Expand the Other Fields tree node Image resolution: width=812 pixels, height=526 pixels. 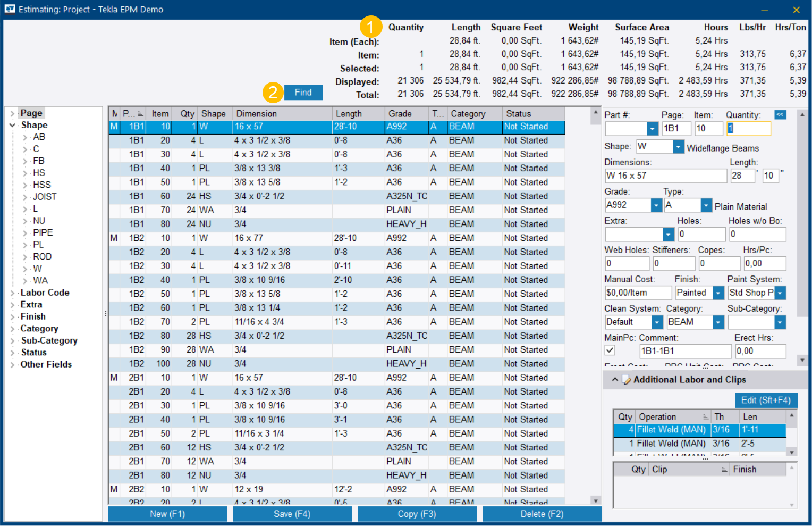pyautogui.click(x=13, y=364)
